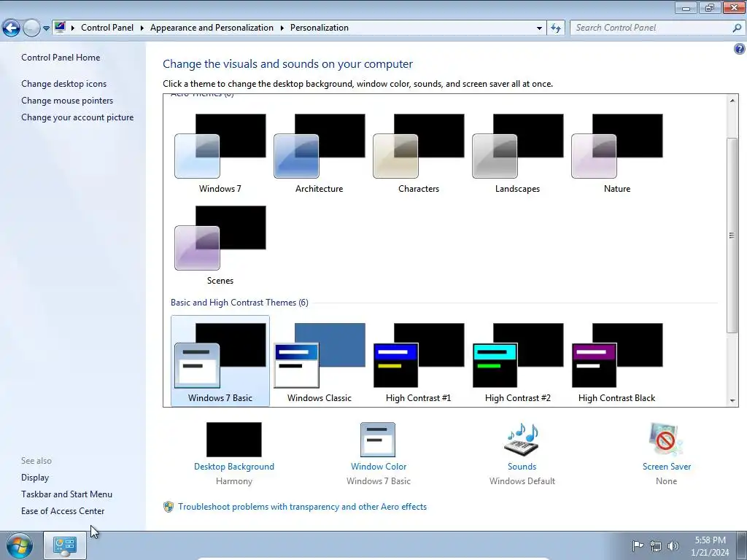Click Control Panel in the breadcrumb
The image size is (747, 560).
coord(107,28)
